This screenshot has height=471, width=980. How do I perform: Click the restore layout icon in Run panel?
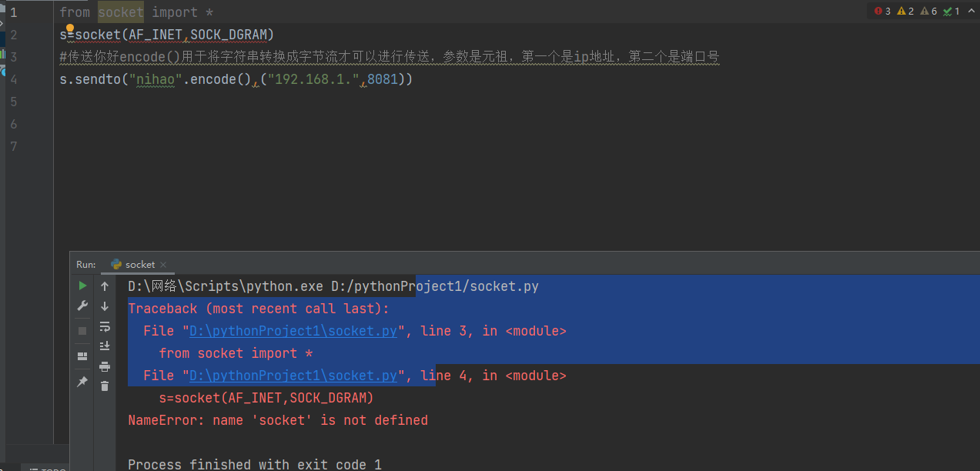[x=82, y=356]
